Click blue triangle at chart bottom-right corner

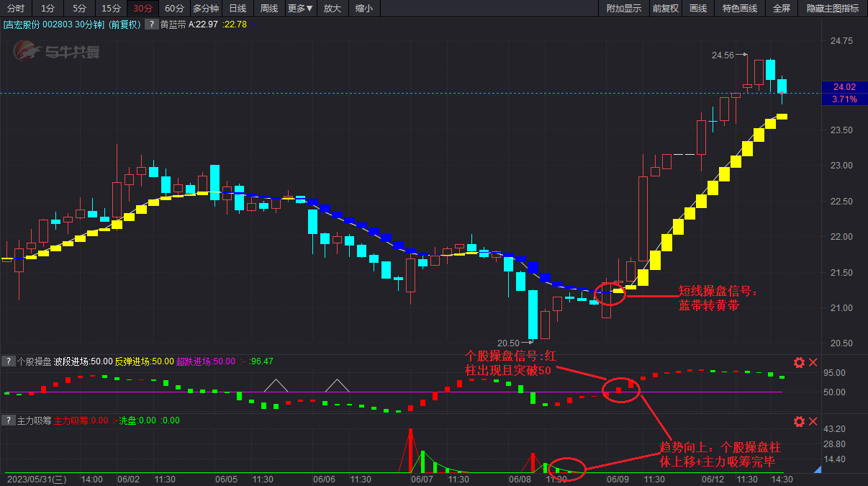pyautogui.click(x=817, y=469)
